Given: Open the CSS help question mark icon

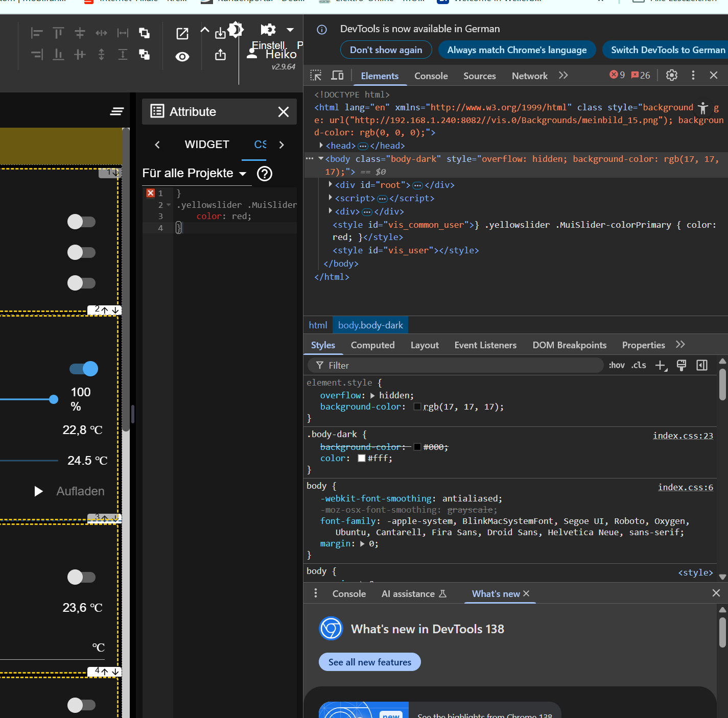Looking at the screenshot, I should (265, 174).
